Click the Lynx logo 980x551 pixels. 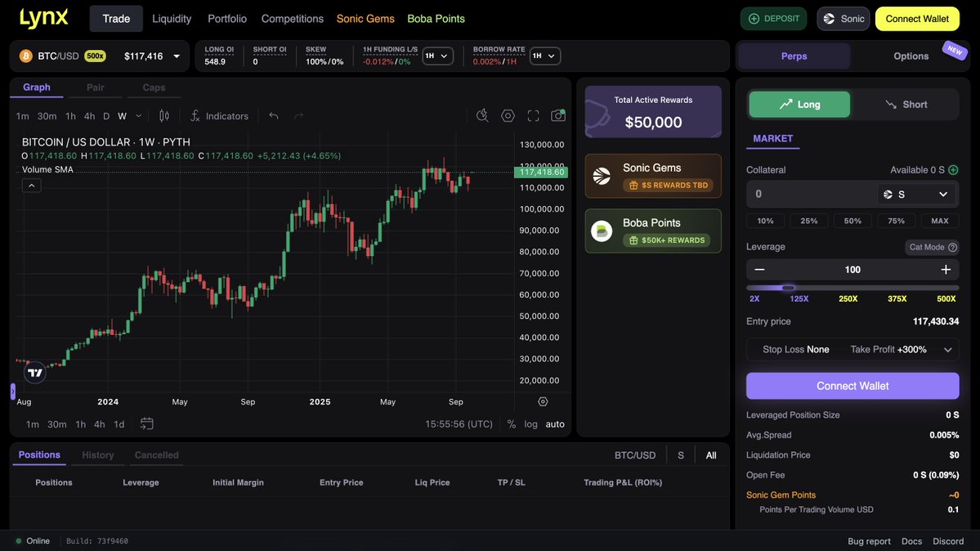click(43, 18)
